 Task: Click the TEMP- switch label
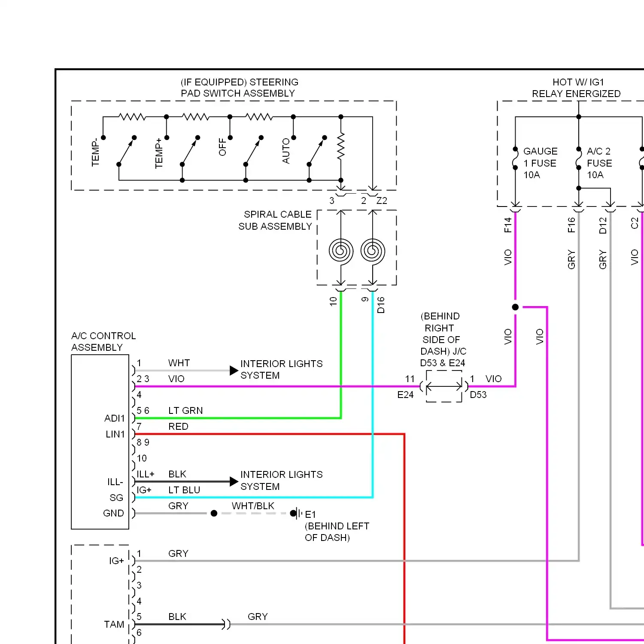tap(95, 152)
